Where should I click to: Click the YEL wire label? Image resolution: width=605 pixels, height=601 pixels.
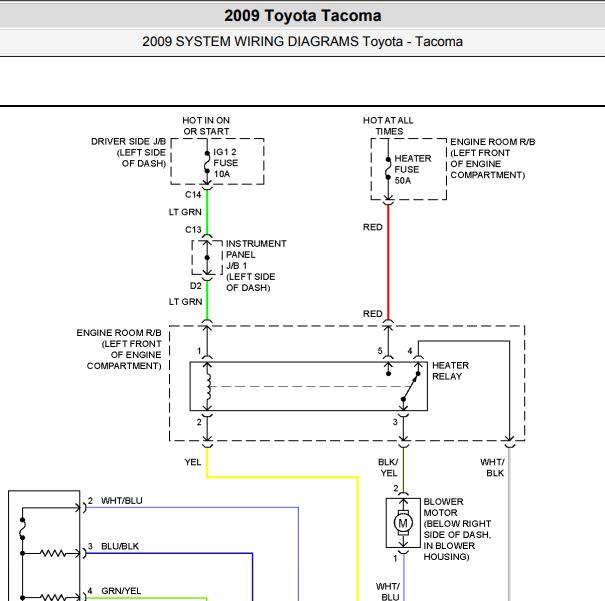(193, 462)
